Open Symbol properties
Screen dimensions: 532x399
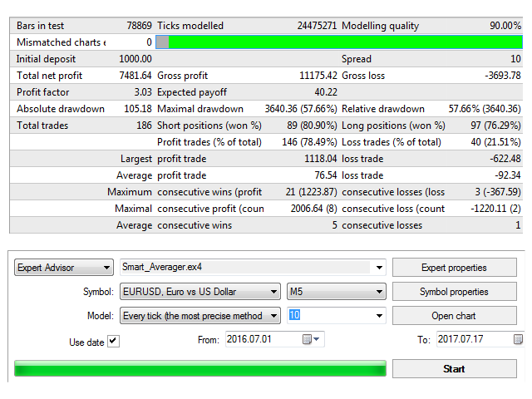click(455, 292)
